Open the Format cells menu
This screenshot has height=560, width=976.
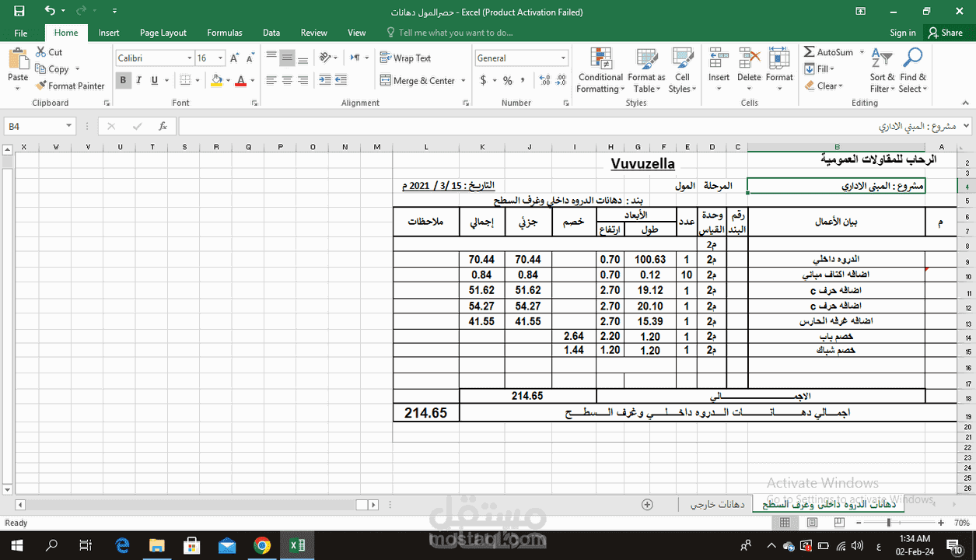(x=779, y=70)
